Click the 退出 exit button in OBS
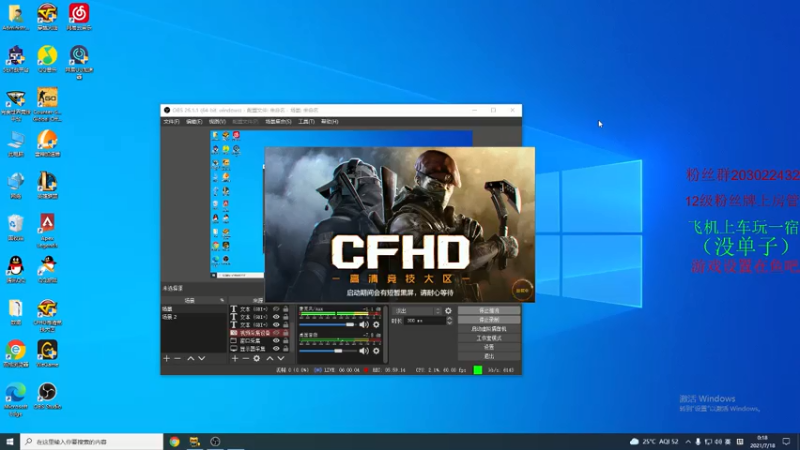Screen dimensions: 800x450 click(489, 357)
